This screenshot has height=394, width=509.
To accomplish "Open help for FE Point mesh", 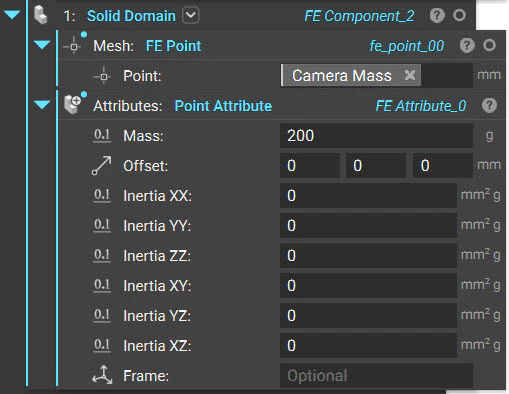I will point(467,45).
